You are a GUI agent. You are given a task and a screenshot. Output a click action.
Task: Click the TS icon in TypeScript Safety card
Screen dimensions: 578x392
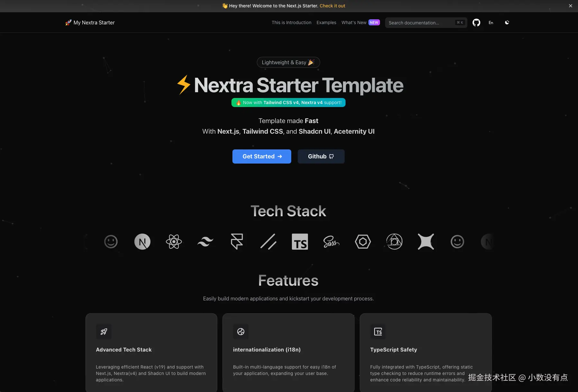(x=378, y=332)
